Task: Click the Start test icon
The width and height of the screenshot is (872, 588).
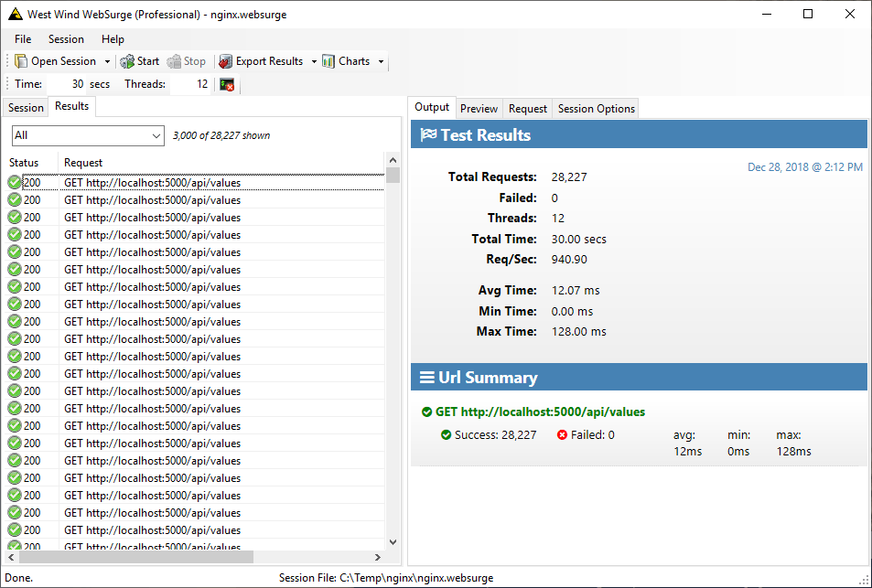Action: point(127,61)
